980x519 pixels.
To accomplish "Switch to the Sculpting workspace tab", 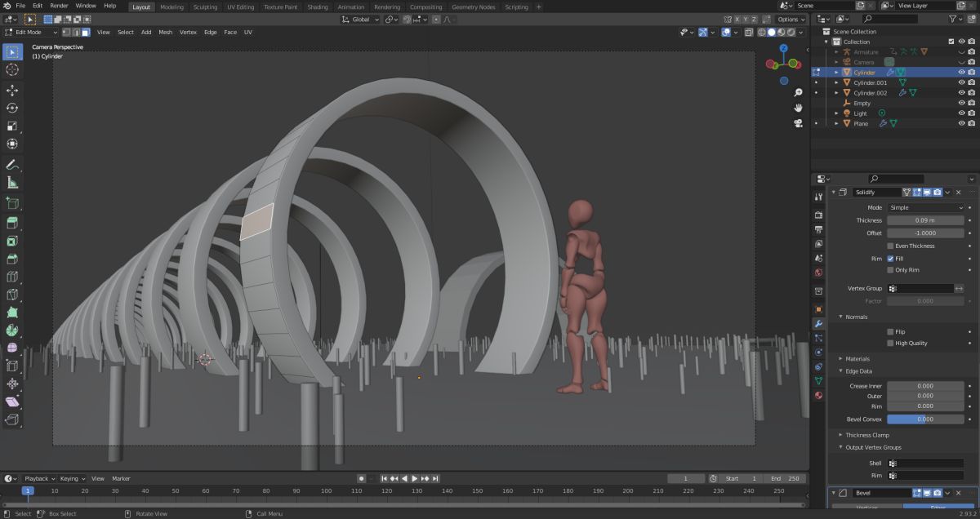I will [x=205, y=7].
